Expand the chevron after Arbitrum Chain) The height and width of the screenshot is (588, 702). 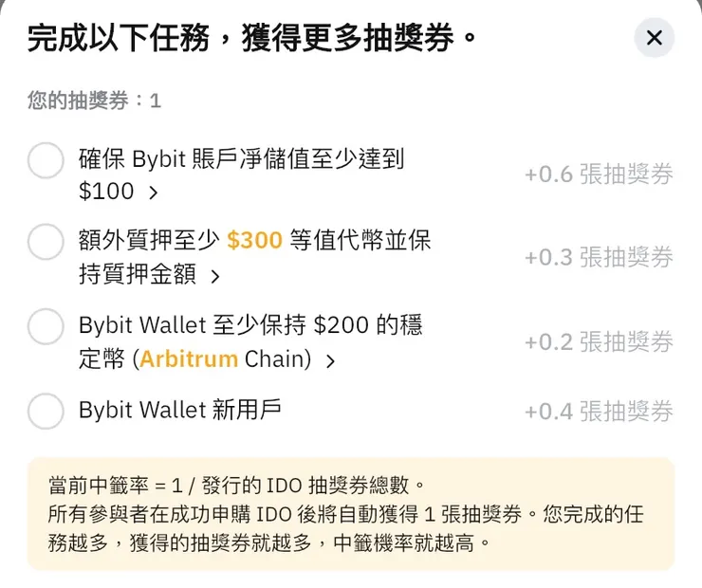click(x=330, y=361)
